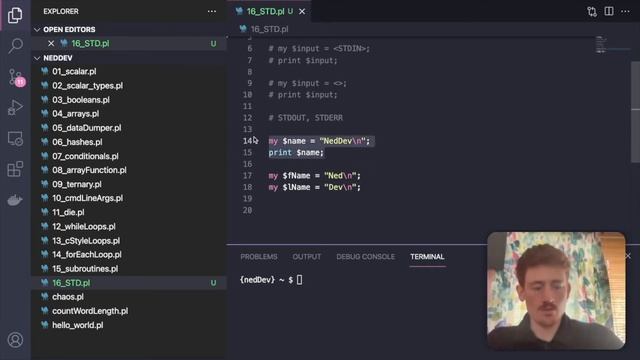Viewport: 640px width, 360px height.
Task: Click the Open Changes compare icon
Action: (x=592, y=11)
